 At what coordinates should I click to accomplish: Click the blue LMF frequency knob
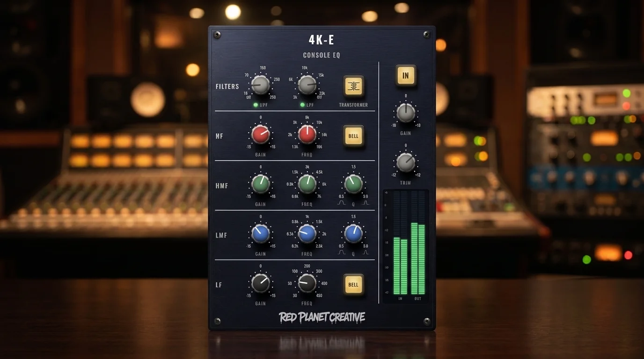pyautogui.click(x=307, y=234)
